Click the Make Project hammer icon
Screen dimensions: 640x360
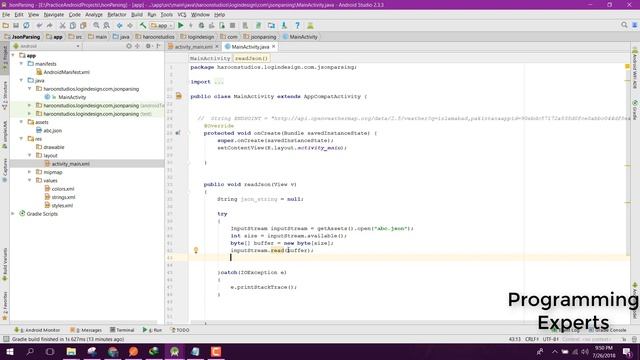pos(143,25)
